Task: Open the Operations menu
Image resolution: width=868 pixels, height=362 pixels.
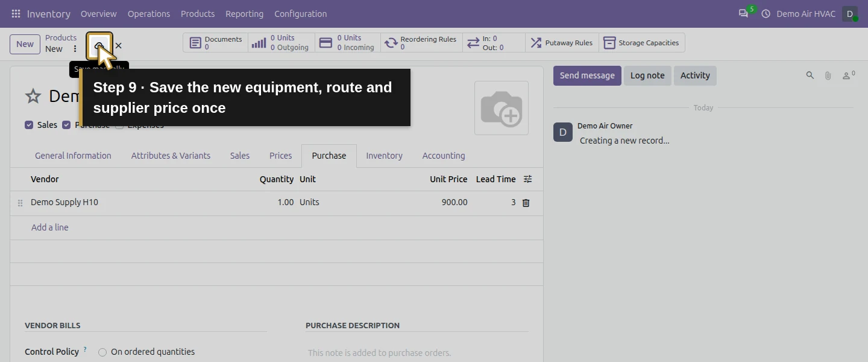Action: click(149, 13)
